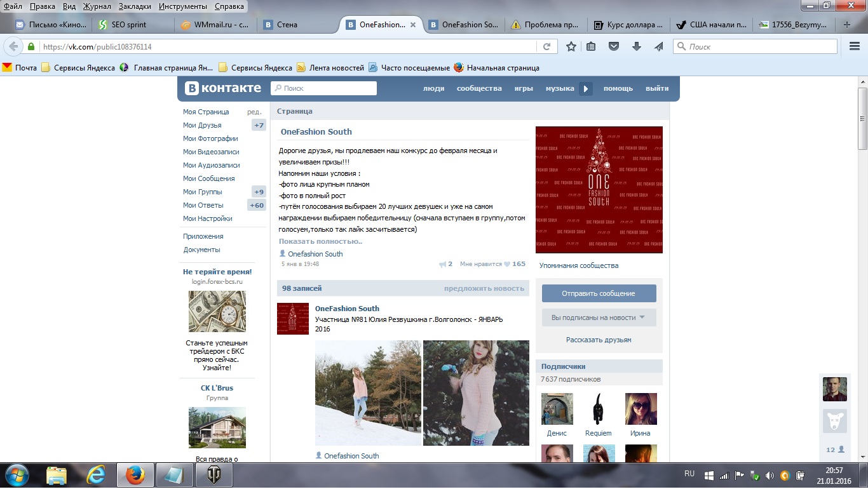Open Мои Друзья in the left menu
Viewport: 868px width, 494px height.
click(x=202, y=125)
